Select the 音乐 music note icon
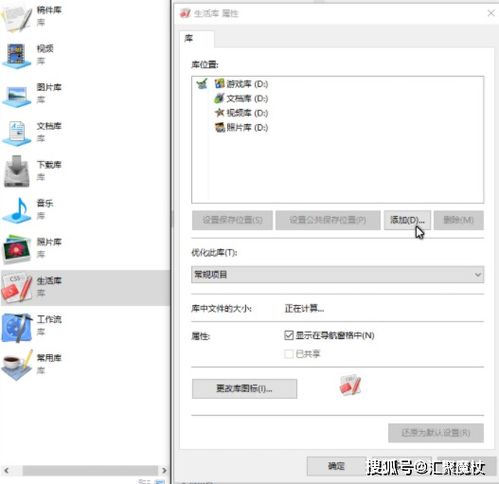499x484 pixels. tap(17, 210)
